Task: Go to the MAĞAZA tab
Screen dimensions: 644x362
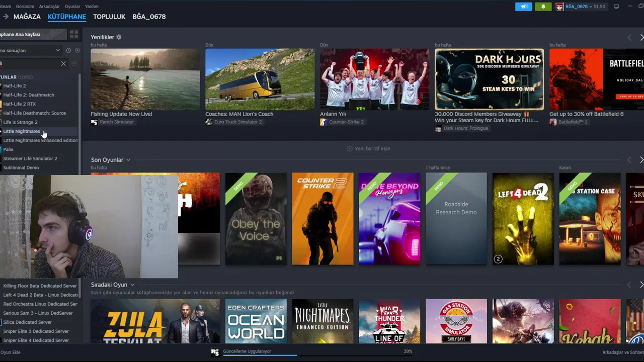Action: [27, 17]
